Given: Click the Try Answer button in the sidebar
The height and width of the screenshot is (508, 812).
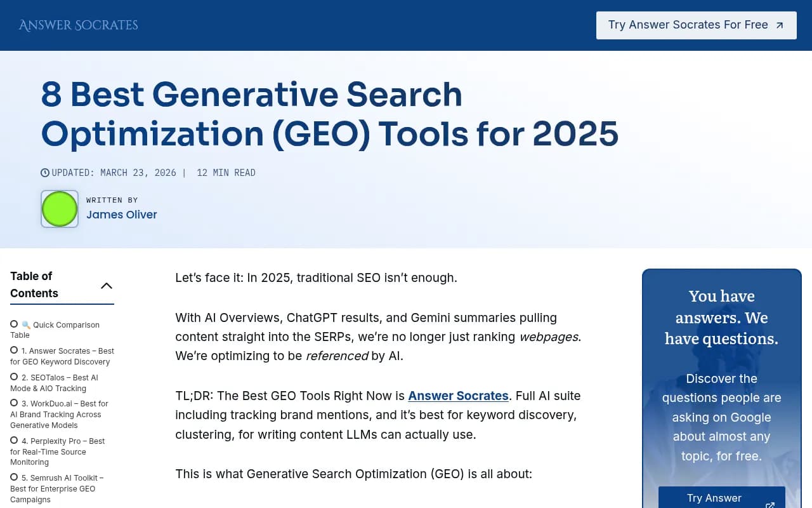Looking at the screenshot, I should point(714,498).
